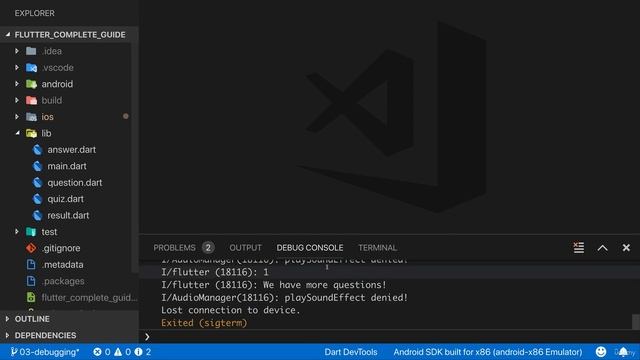Viewport: 640px width, 360px height.
Task: Click the green android folder icon
Action: [x=31, y=84]
